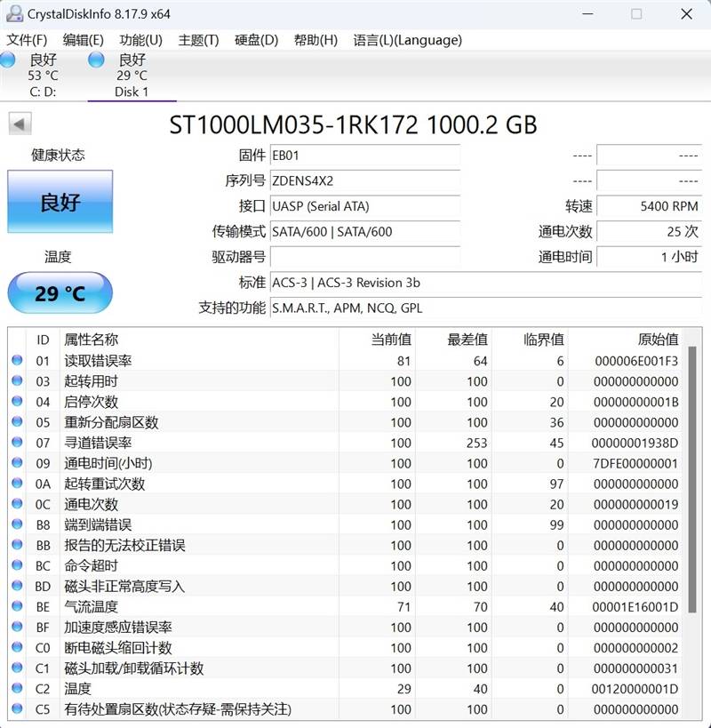711x728 pixels.
Task: Click status icon for 04 启停次数
Action: (x=17, y=401)
